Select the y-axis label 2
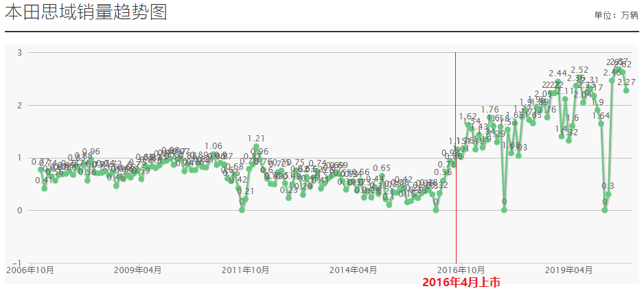This screenshot has height=291, width=644. (19, 105)
